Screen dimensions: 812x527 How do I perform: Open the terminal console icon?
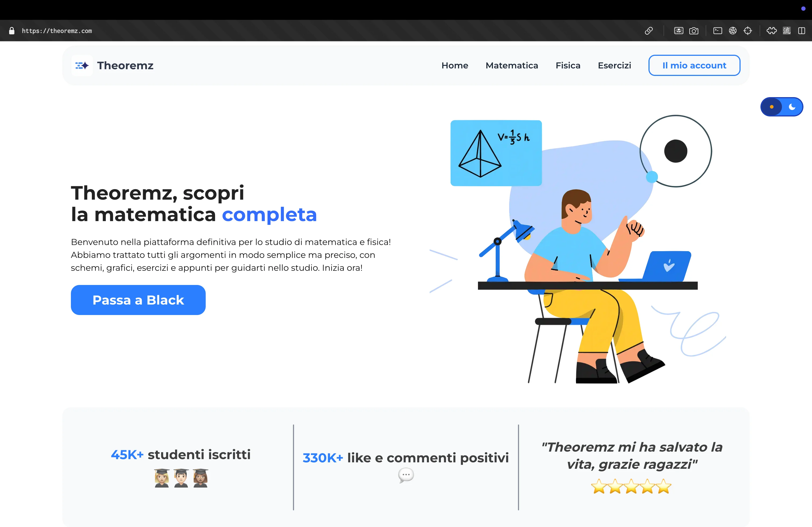pos(717,31)
